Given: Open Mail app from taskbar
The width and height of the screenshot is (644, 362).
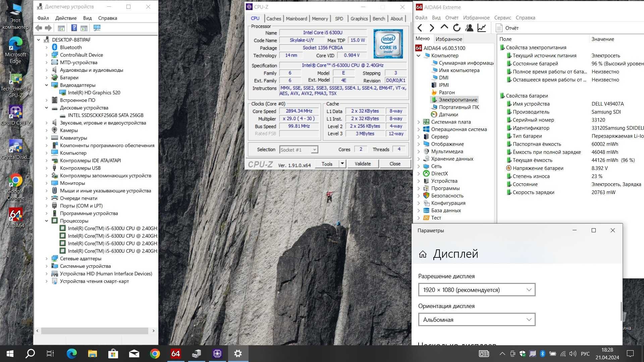Looking at the screenshot, I should [x=134, y=353].
